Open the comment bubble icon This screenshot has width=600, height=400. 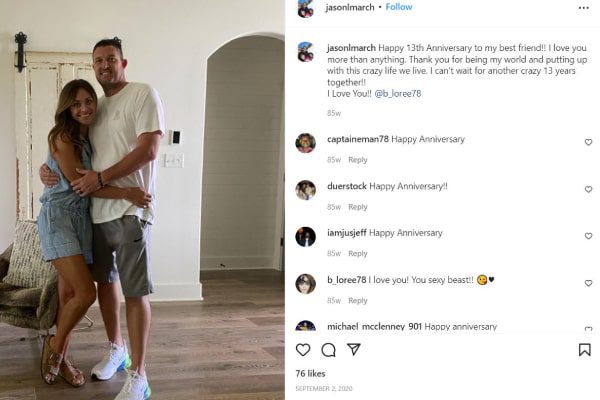coord(328,350)
